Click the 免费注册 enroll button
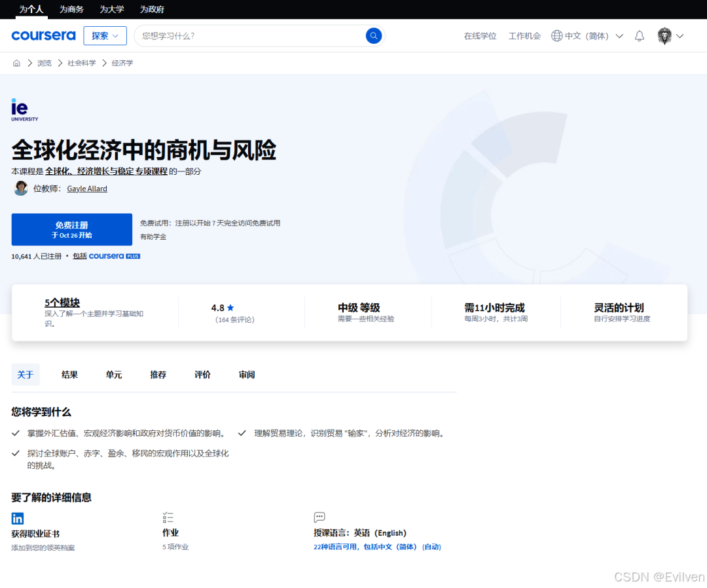This screenshot has height=588, width=707. pyautogui.click(x=72, y=230)
